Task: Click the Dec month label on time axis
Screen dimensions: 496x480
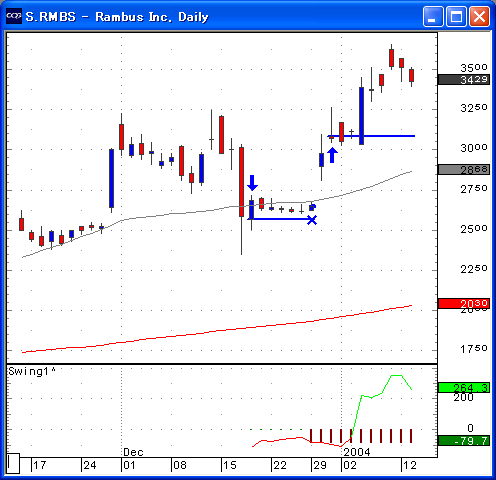Action: point(133,452)
